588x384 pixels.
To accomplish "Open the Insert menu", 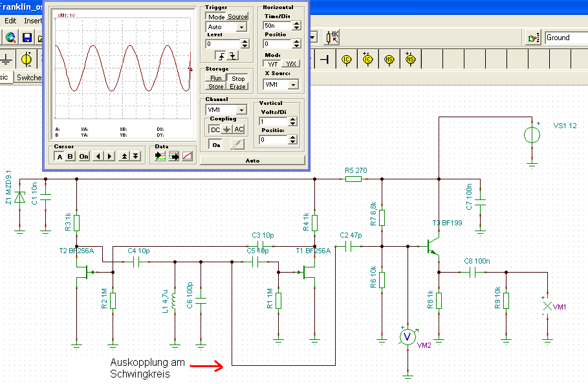I will [x=33, y=21].
